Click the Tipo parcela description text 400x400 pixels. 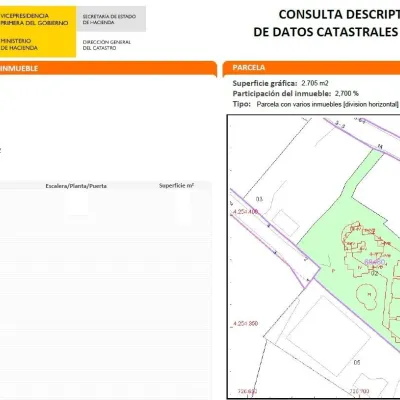click(x=327, y=104)
